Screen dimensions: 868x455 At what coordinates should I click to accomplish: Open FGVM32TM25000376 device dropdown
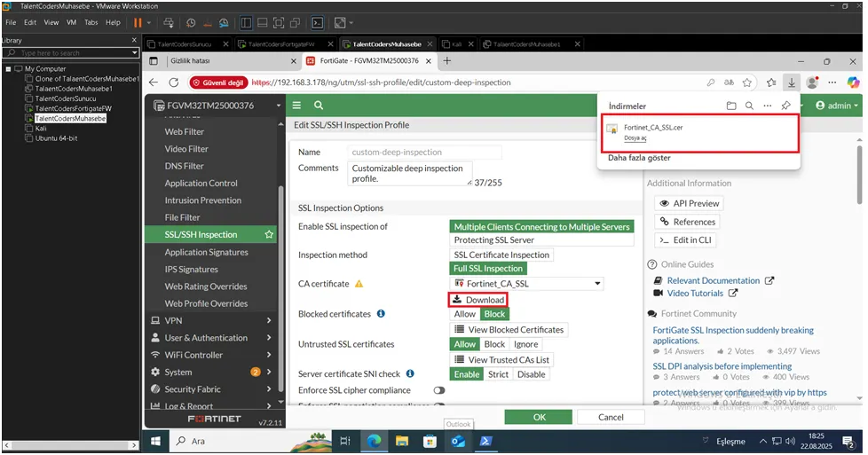[x=216, y=106]
